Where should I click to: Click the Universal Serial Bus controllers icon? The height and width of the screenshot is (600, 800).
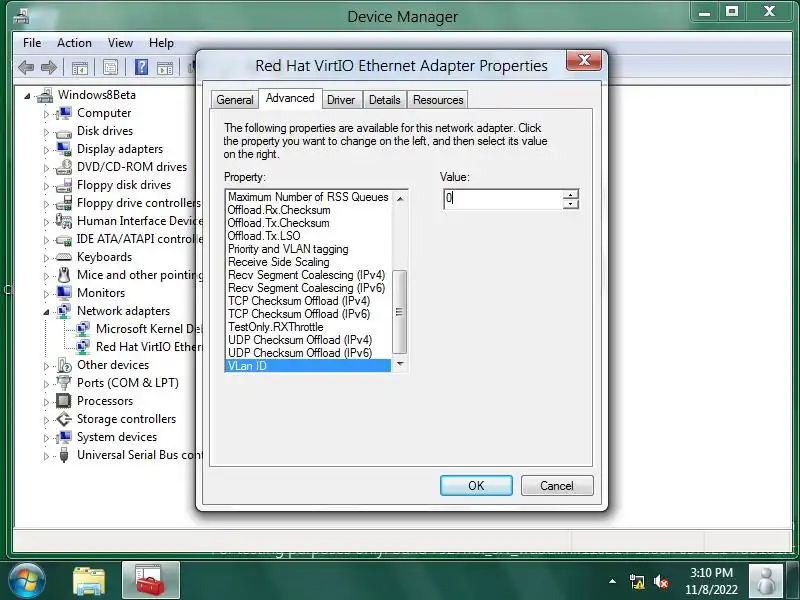pos(64,455)
